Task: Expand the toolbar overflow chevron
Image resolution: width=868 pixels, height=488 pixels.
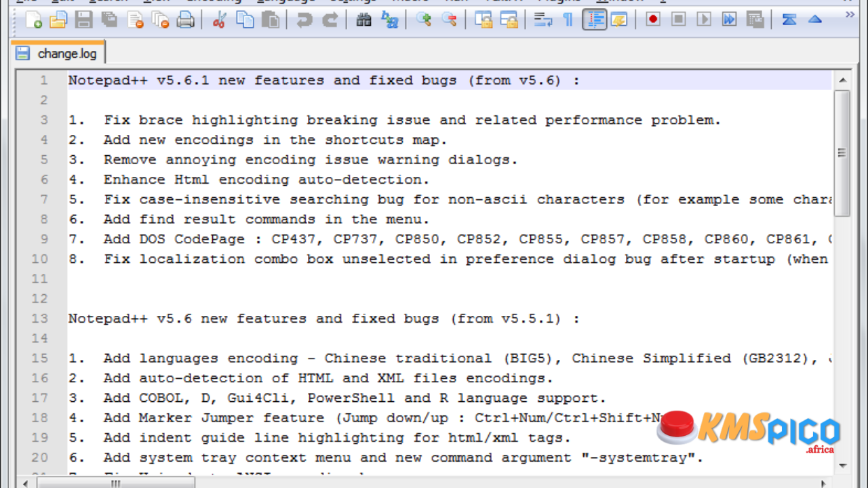Action: 849,14
